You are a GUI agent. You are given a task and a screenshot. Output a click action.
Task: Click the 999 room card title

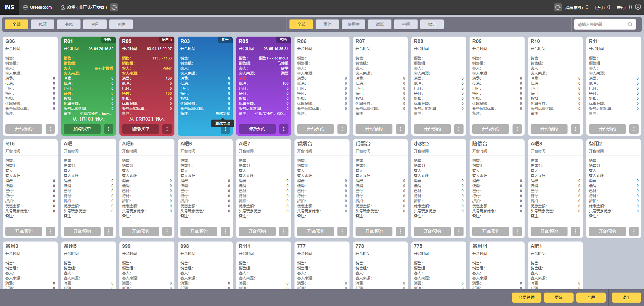[x=126, y=246]
